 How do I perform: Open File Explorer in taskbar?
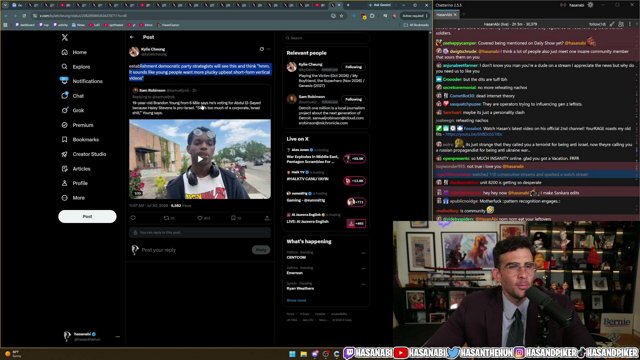(303, 354)
